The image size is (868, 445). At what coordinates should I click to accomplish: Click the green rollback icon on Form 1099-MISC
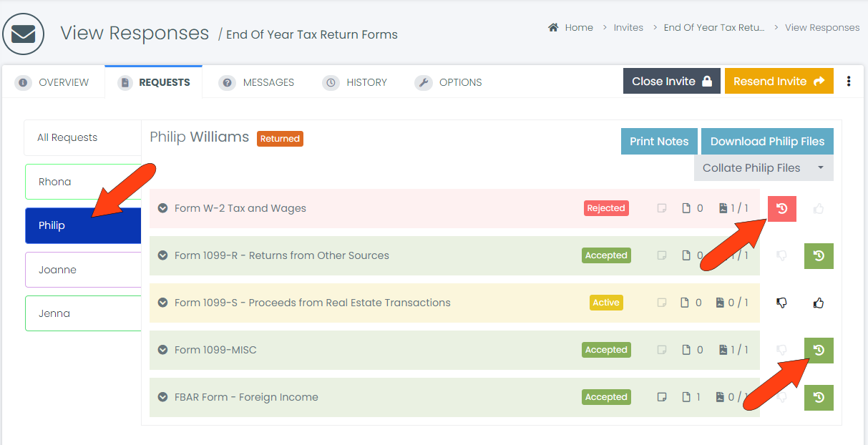[x=818, y=350]
